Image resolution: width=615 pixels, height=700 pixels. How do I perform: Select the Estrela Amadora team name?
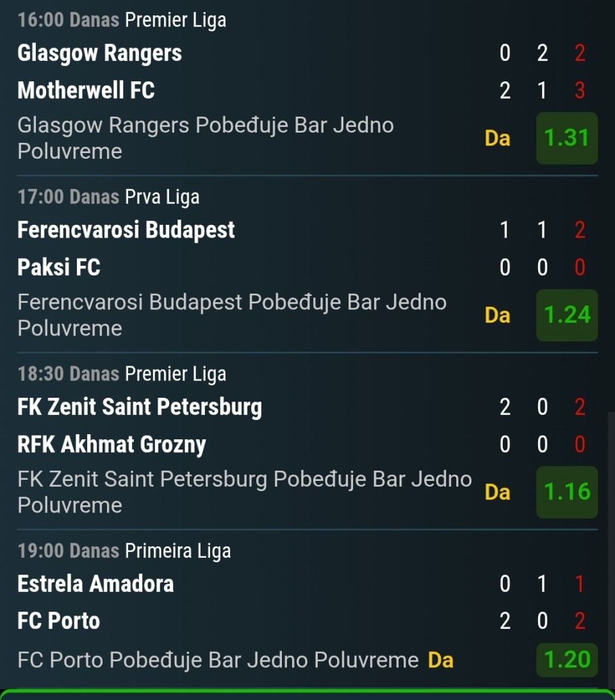95,583
